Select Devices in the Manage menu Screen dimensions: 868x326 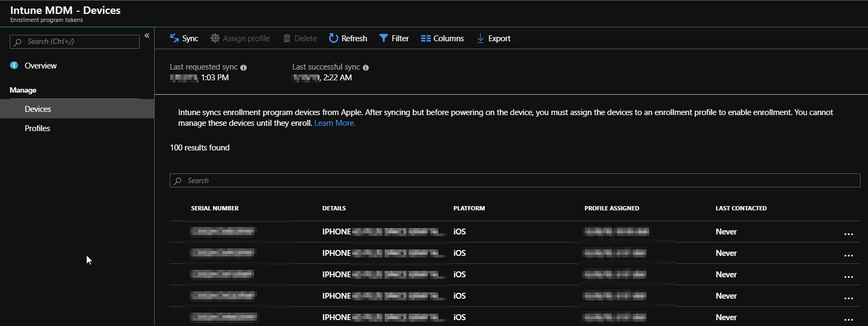click(x=38, y=109)
